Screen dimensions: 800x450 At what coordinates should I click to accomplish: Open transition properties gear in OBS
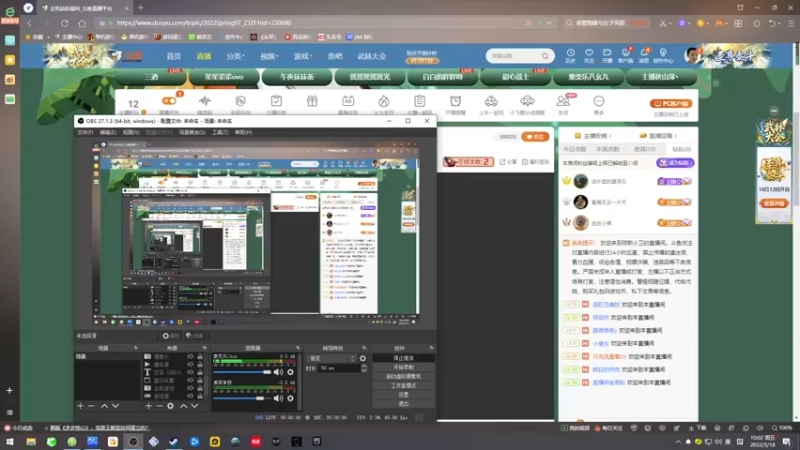click(x=363, y=358)
